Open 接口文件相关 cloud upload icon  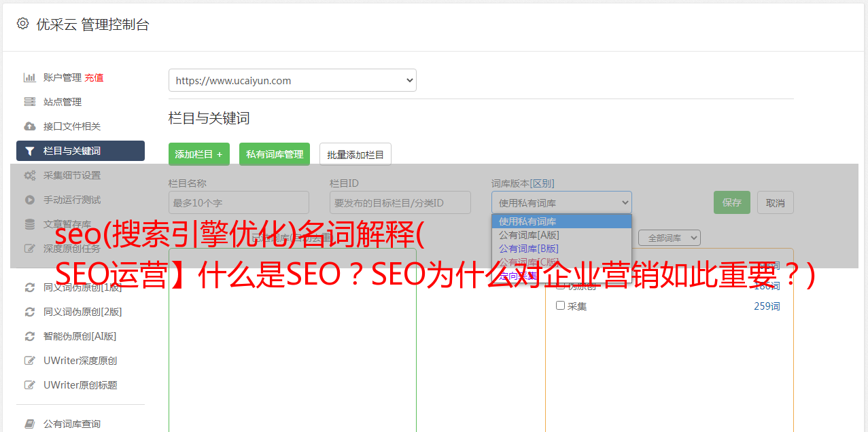coord(29,126)
